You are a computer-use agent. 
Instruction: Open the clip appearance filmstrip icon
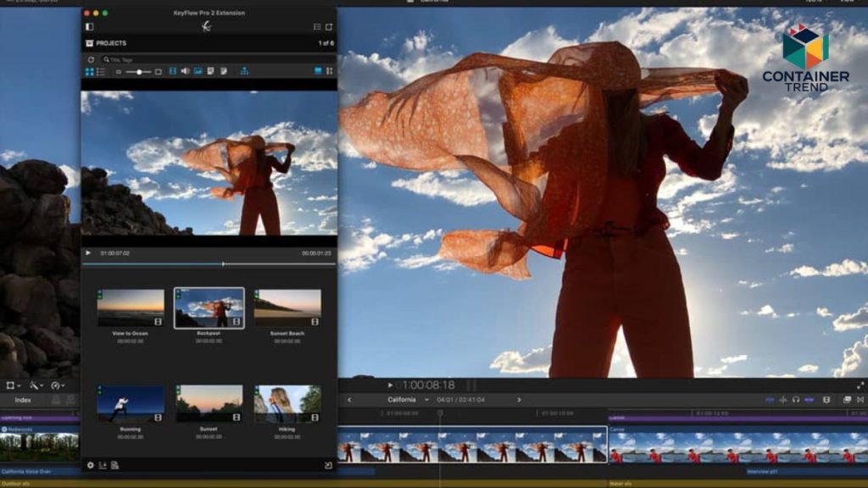pyautogui.click(x=826, y=400)
